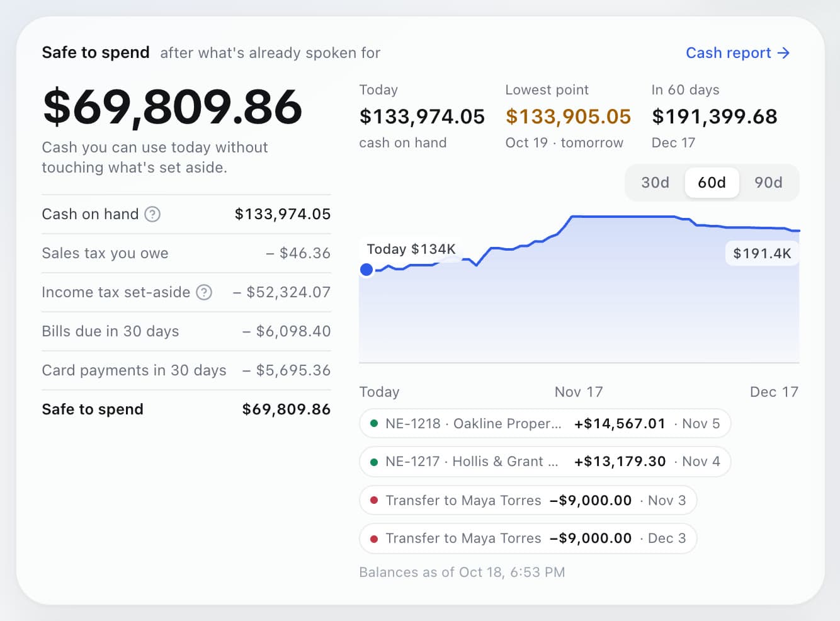
Task: Open the help icon beside Income tax set-aside
Action: pos(204,292)
